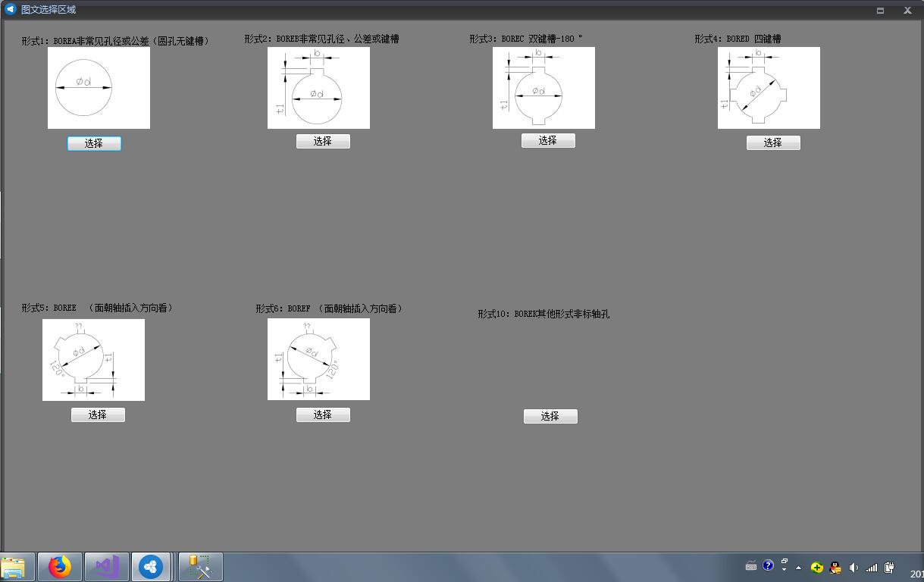The height and width of the screenshot is (582, 924).
Task: Click the BOREB single keyway diagram
Action: click(x=318, y=88)
